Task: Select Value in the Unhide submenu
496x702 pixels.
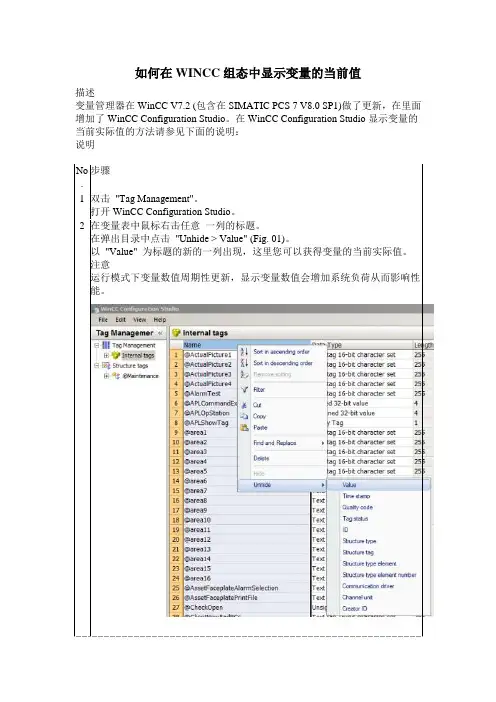Action: point(350,485)
